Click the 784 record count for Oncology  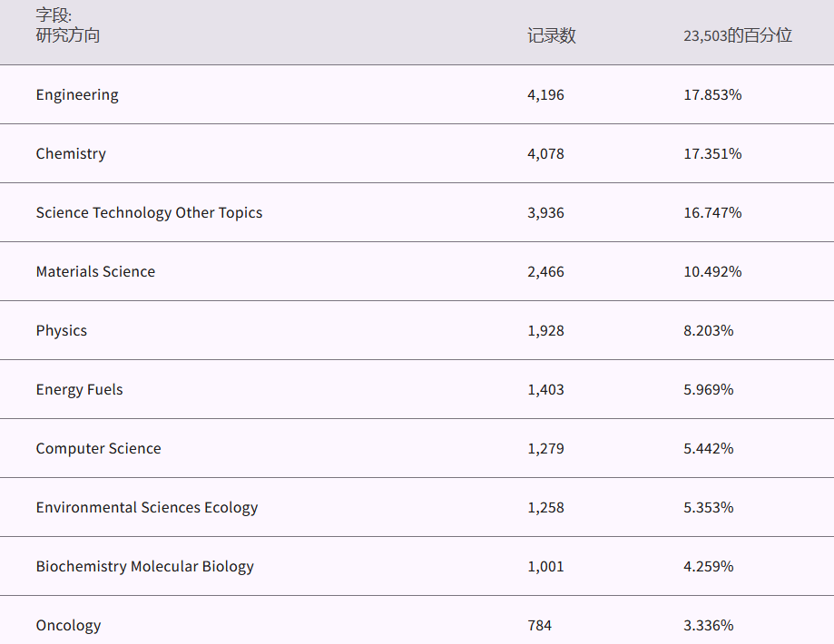(x=539, y=626)
